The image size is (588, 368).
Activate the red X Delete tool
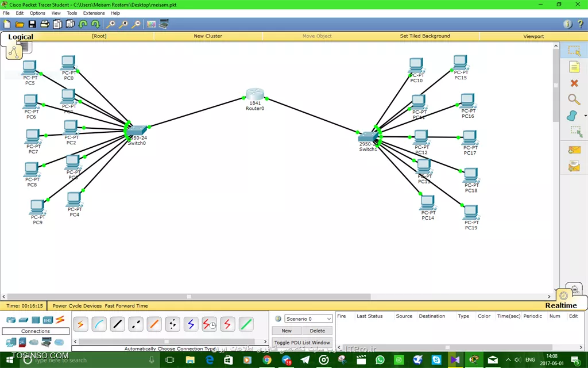(x=574, y=83)
